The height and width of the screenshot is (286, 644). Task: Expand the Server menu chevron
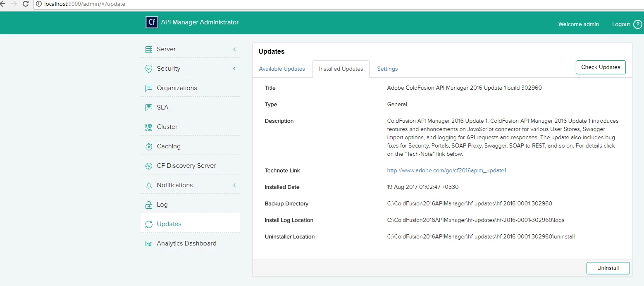pyautogui.click(x=234, y=49)
